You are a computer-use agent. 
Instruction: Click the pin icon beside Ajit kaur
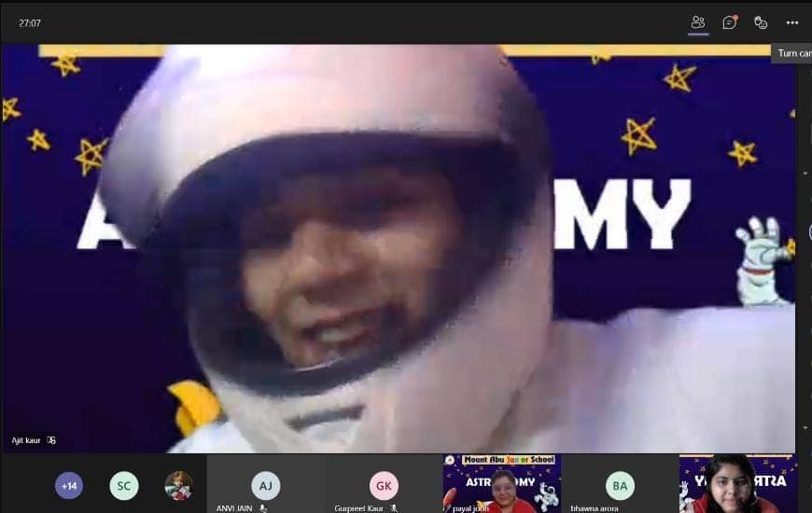point(51,440)
